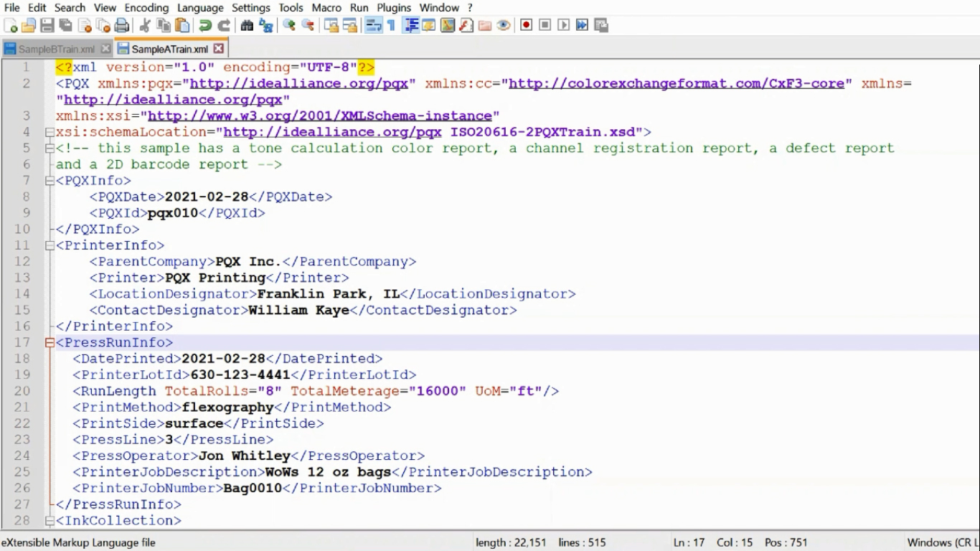Toggle synchronized horizontal scrolling
This screenshot has width=980, height=551.
(349, 25)
